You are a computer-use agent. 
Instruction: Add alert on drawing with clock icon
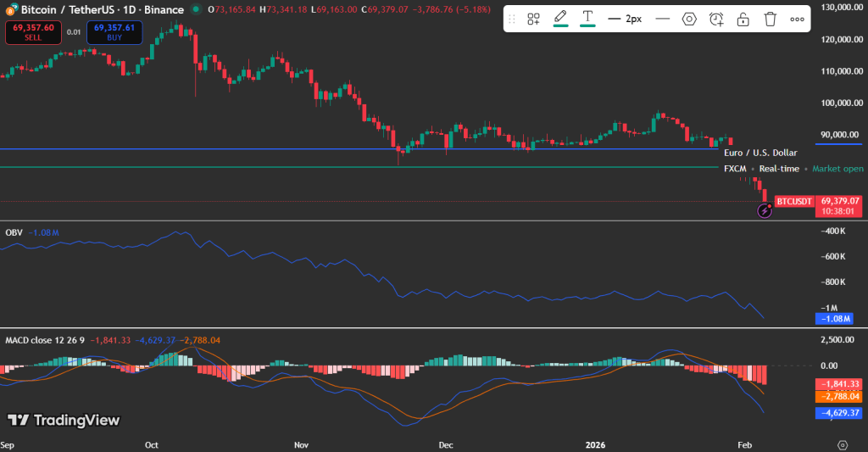716,20
